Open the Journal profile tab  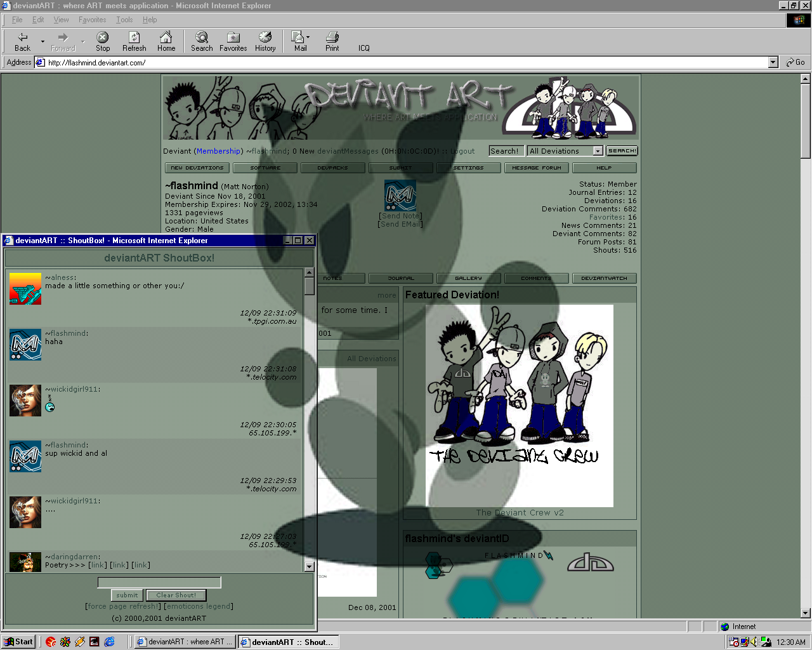click(x=401, y=278)
